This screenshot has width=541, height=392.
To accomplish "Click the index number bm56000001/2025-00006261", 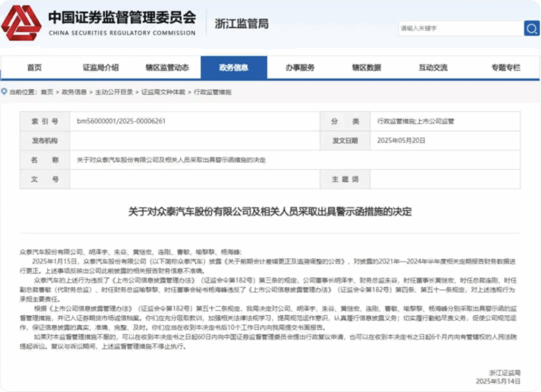I will tap(122, 121).
